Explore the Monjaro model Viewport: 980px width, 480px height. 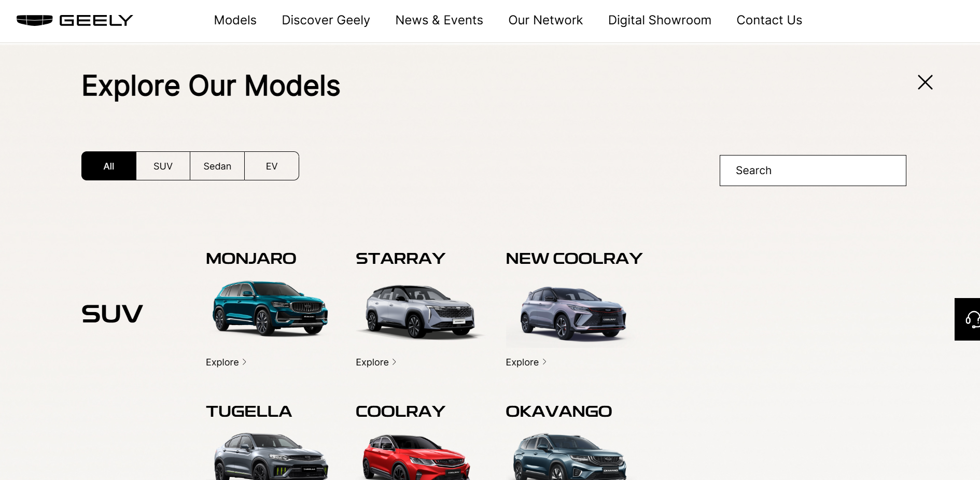tap(226, 362)
